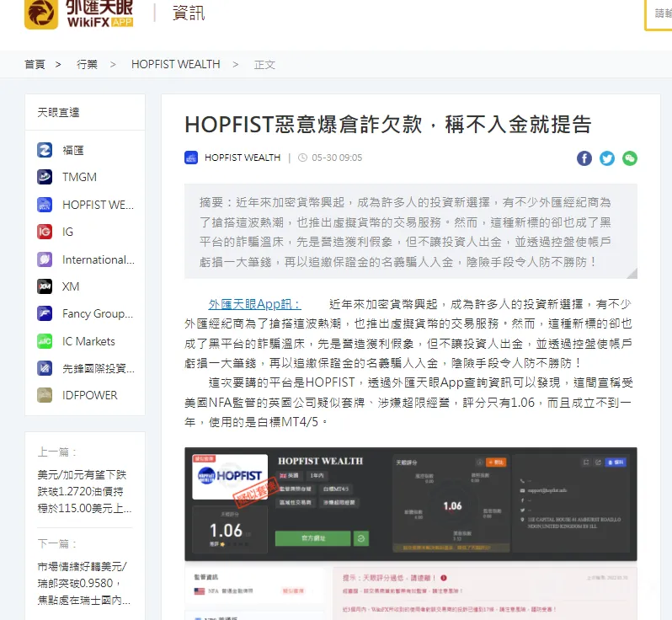Click the IDFPOWER broker icon
The height and width of the screenshot is (620, 672).
[45, 395]
